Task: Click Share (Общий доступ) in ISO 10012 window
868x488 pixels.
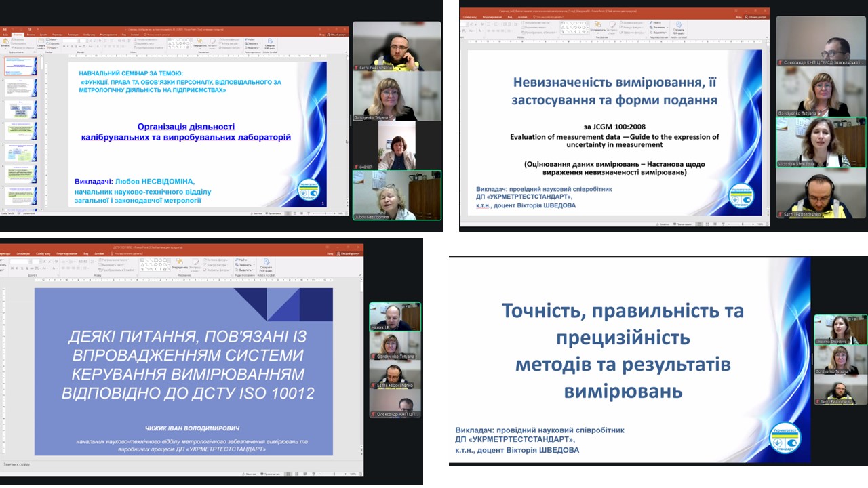Action: point(347,253)
